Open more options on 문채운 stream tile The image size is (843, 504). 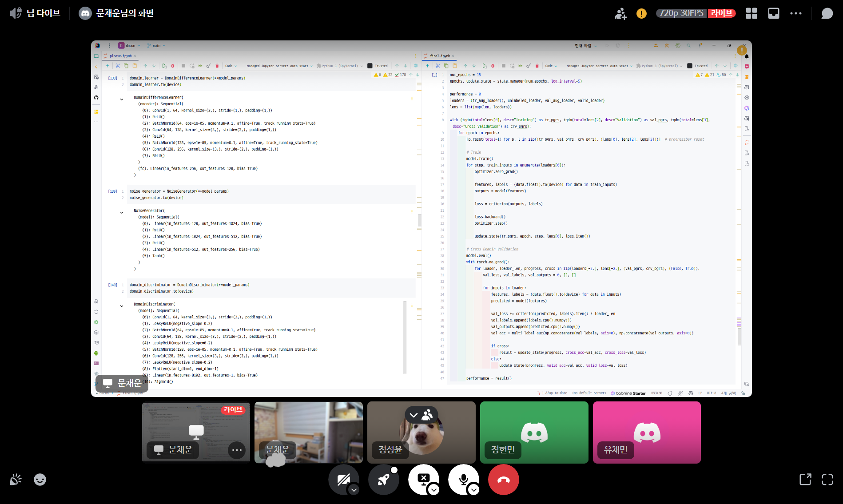tap(237, 450)
